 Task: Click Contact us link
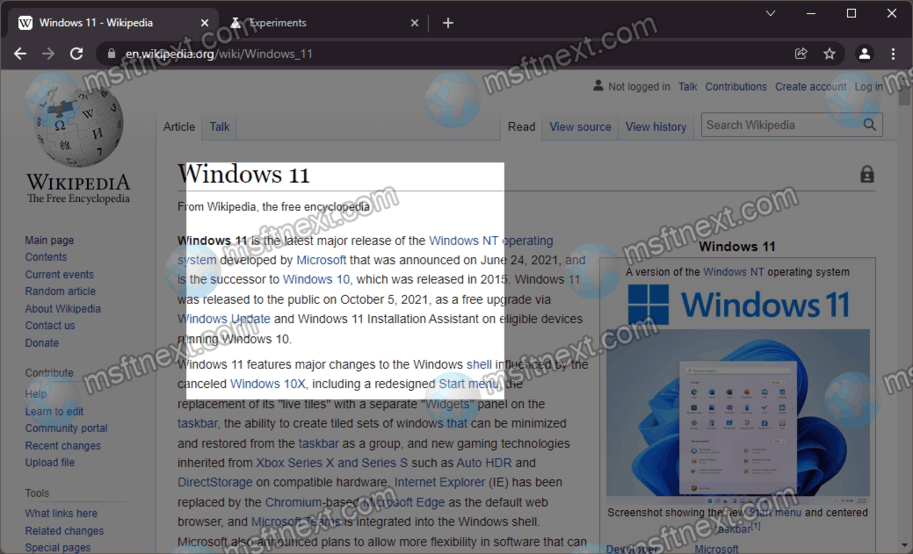(50, 326)
